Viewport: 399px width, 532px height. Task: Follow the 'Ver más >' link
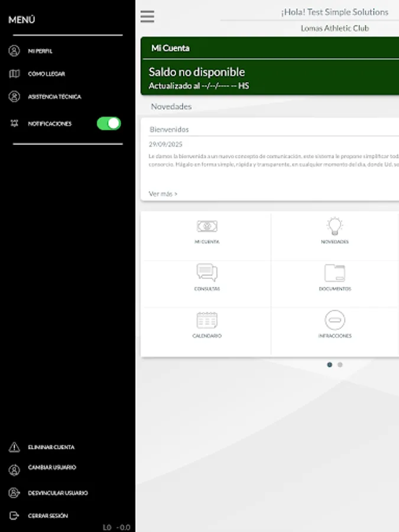click(163, 194)
